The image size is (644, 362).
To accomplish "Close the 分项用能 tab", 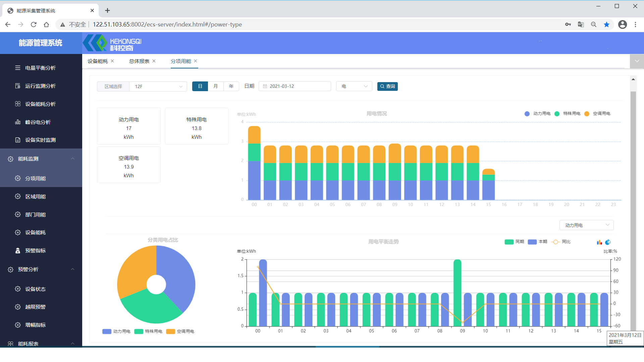I will click(196, 61).
